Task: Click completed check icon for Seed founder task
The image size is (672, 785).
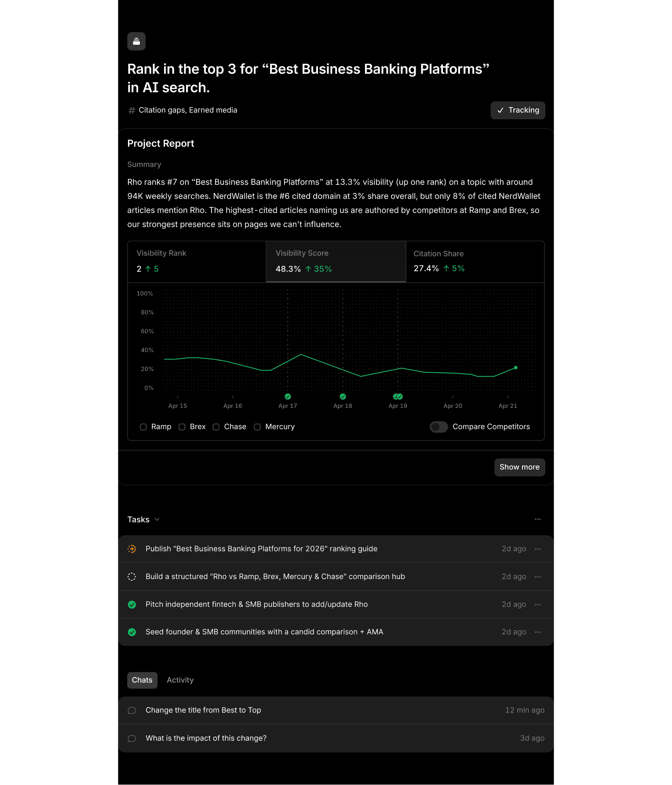Action: pos(132,632)
